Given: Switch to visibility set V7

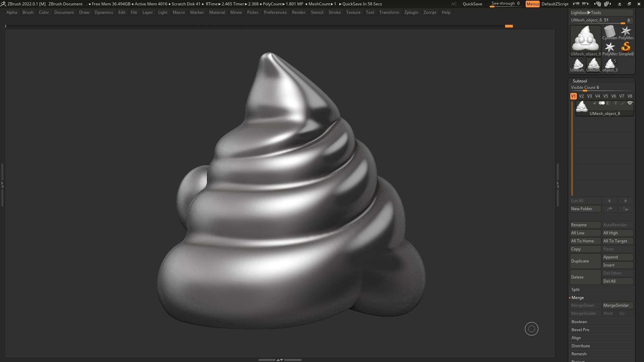Looking at the screenshot, I should pos(622,96).
